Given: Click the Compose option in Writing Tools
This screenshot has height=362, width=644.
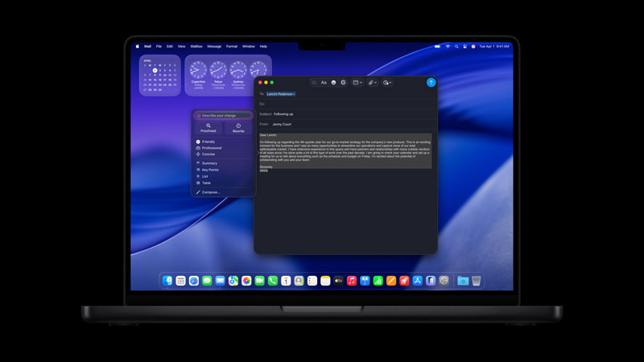Looking at the screenshot, I should (x=211, y=192).
